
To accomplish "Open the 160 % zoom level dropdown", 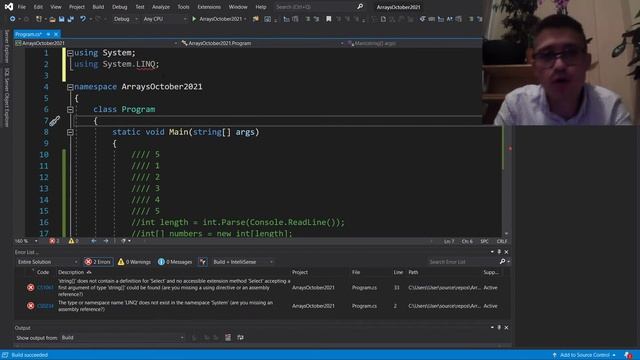I will pyautogui.click(x=26, y=241).
